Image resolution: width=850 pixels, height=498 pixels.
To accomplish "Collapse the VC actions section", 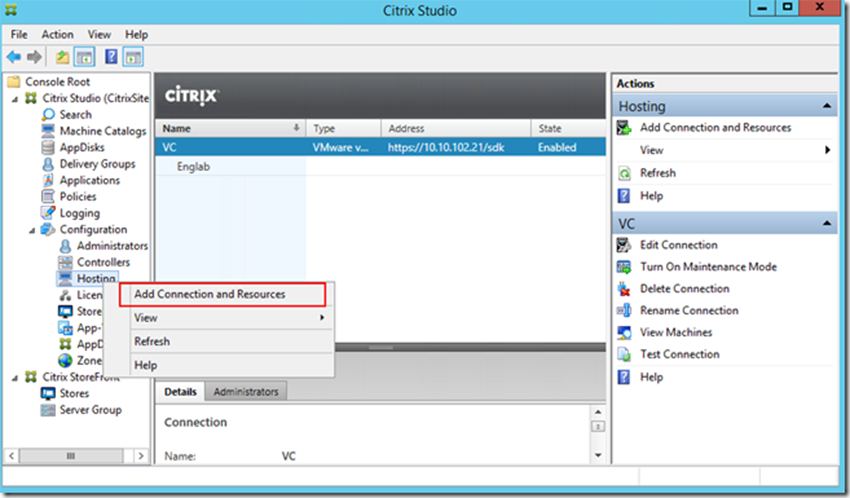I will tap(827, 222).
